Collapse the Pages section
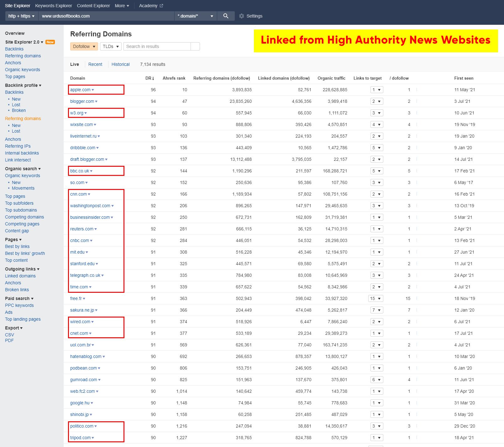 13,239
